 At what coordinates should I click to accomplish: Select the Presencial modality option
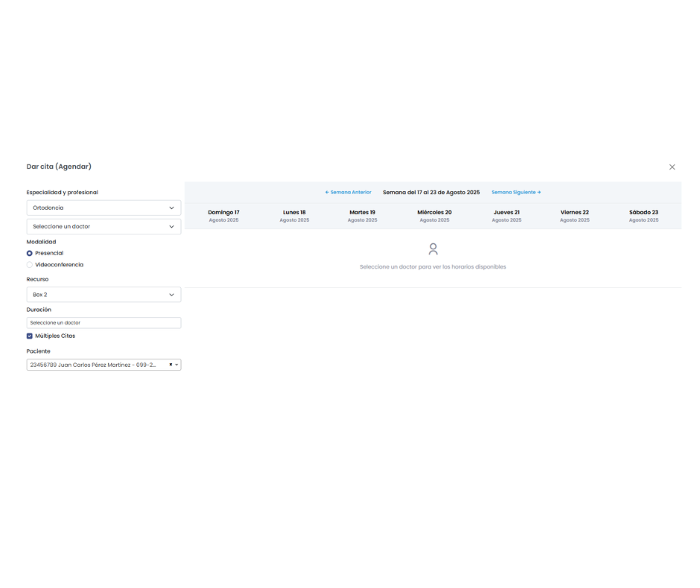coord(30,253)
